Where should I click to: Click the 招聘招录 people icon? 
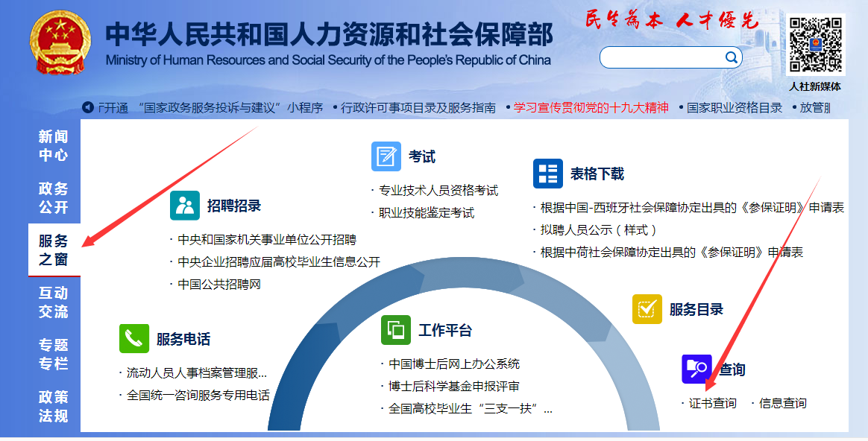(x=185, y=206)
